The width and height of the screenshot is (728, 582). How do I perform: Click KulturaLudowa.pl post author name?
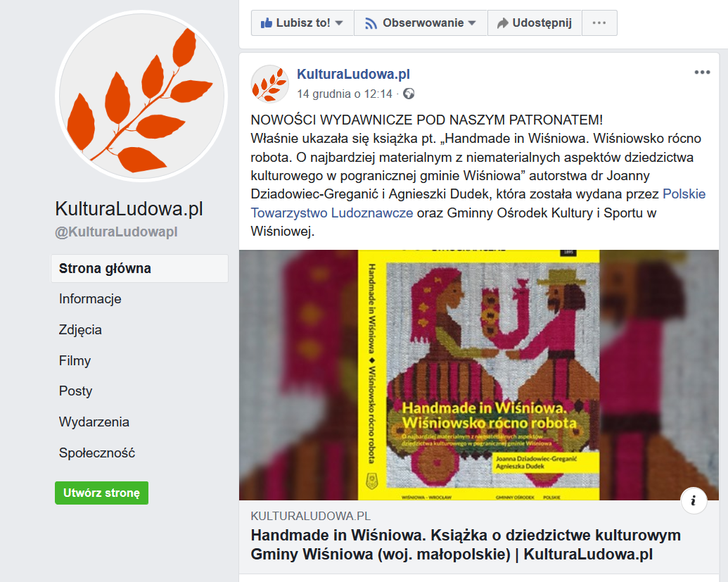click(x=353, y=74)
